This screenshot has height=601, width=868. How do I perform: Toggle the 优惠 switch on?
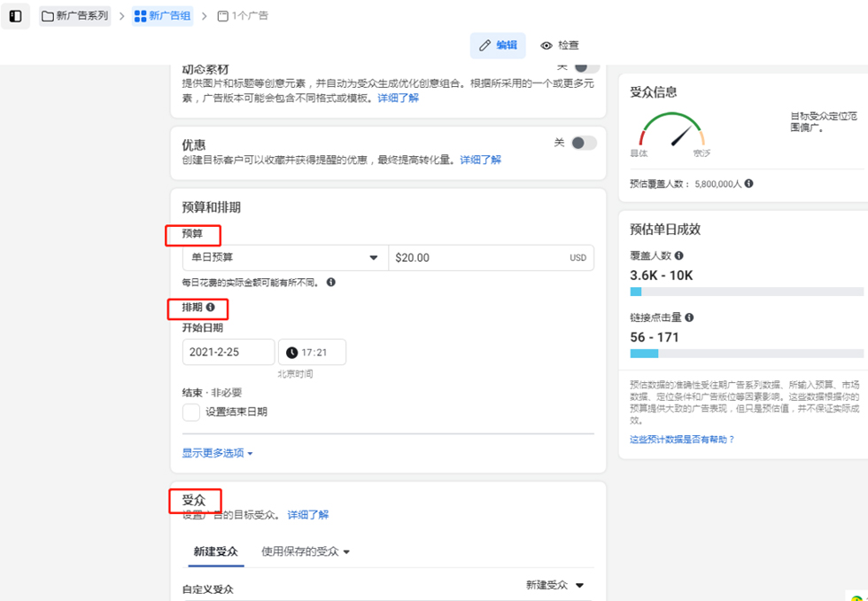(583, 143)
